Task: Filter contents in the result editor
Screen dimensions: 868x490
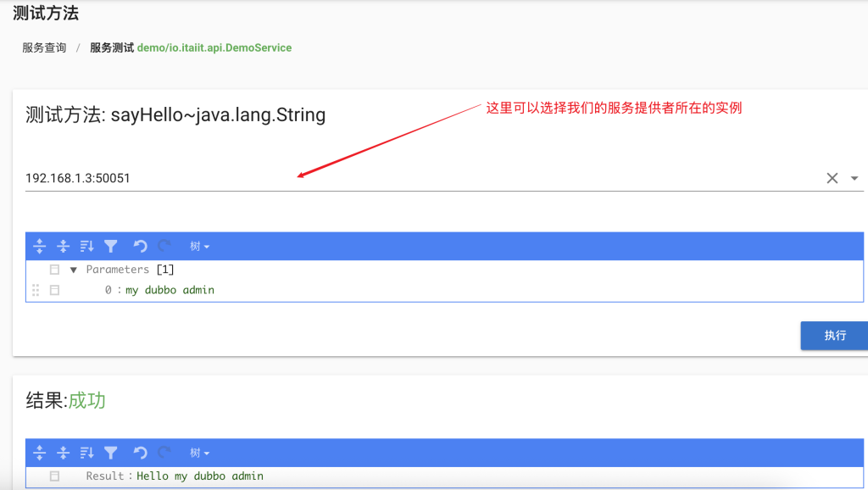Action: tap(111, 453)
